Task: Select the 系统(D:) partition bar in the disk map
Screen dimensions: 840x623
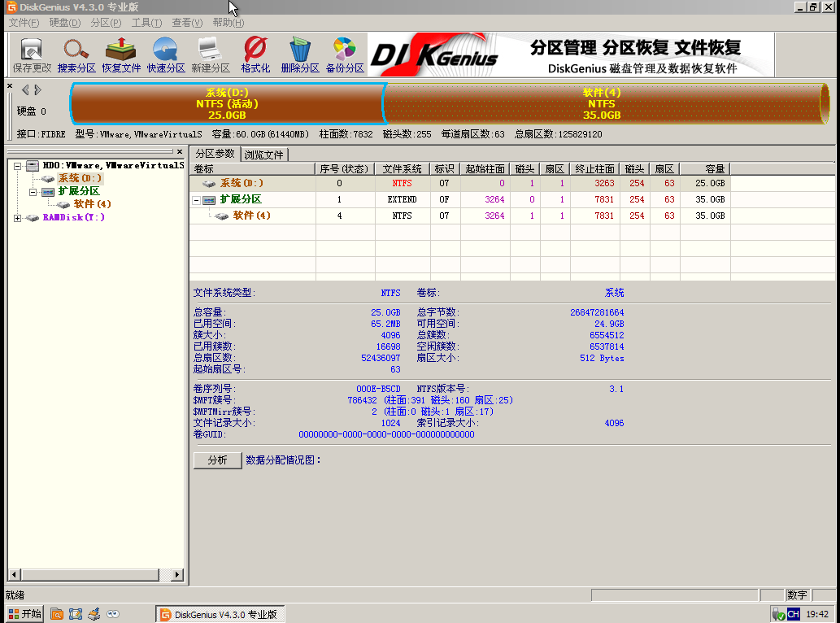Action: coord(227,103)
